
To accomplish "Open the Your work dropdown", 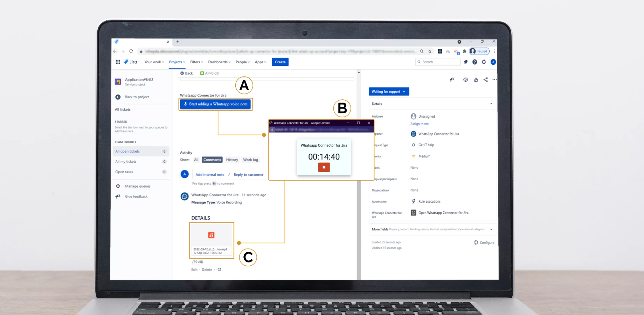I will [154, 62].
